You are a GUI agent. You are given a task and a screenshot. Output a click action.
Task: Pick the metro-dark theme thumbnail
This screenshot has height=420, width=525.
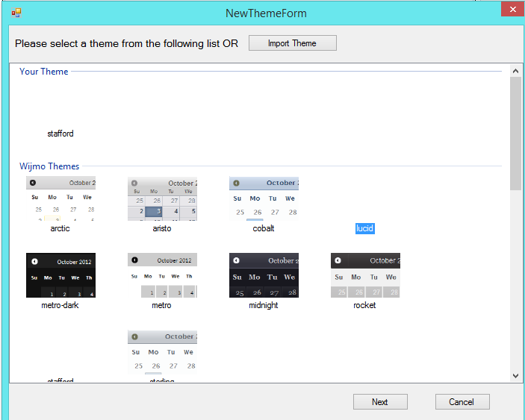pyautogui.click(x=60, y=275)
